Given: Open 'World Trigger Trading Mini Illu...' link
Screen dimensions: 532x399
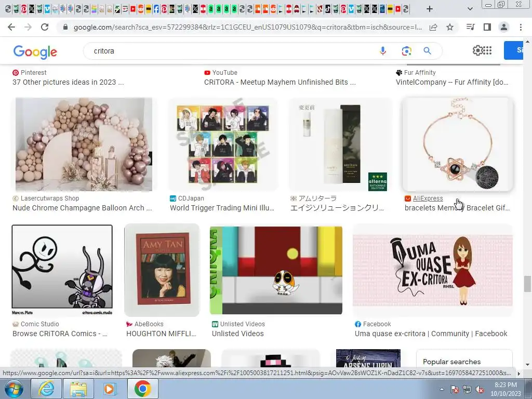Looking at the screenshot, I should [222, 208].
